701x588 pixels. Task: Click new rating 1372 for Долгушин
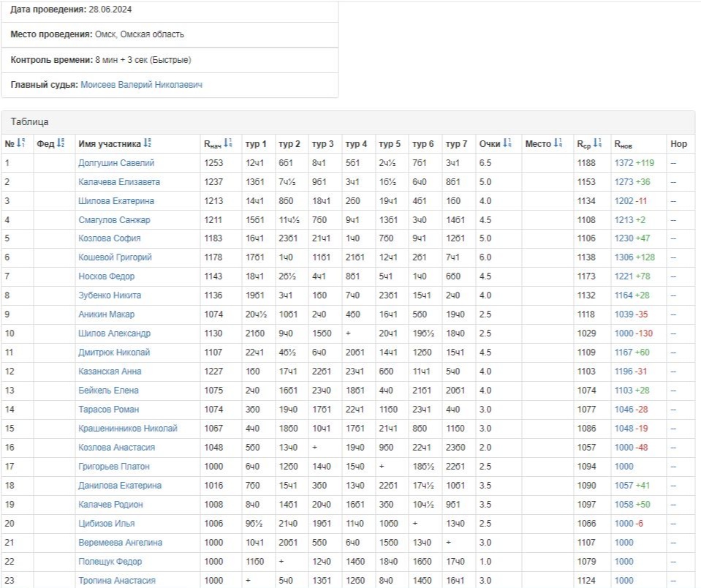[x=624, y=163]
